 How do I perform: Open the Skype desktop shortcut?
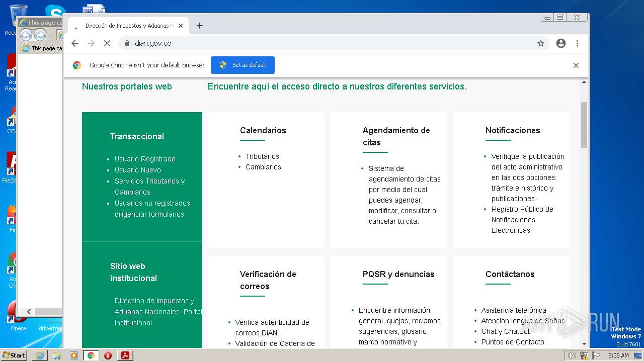tap(55, 12)
